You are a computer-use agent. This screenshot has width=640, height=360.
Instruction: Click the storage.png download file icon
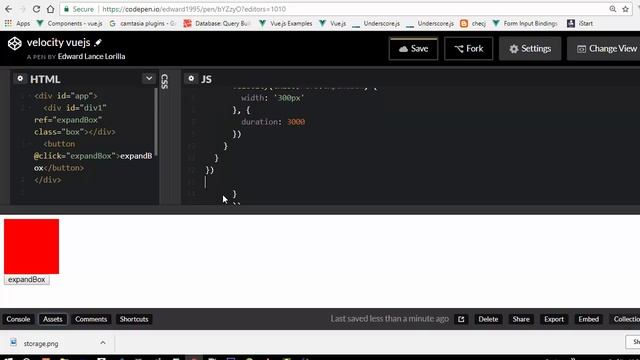click(x=13, y=342)
